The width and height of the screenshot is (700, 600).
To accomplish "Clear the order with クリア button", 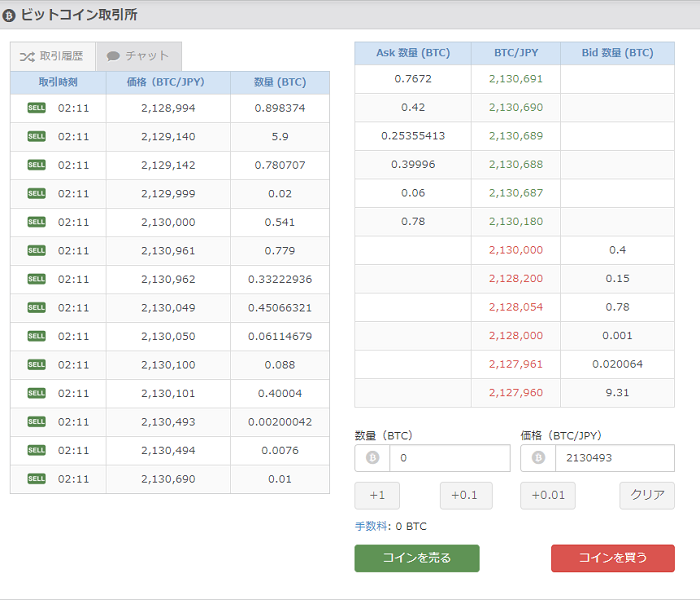I will click(x=647, y=496).
